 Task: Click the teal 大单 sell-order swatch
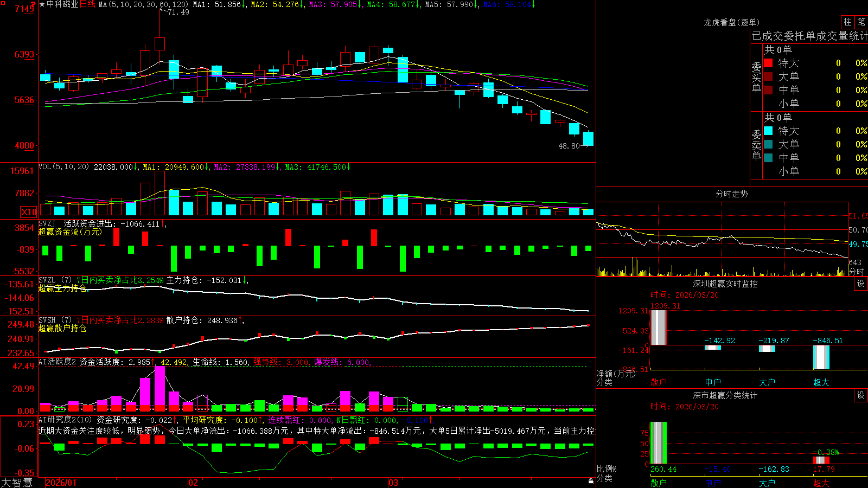(768, 144)
